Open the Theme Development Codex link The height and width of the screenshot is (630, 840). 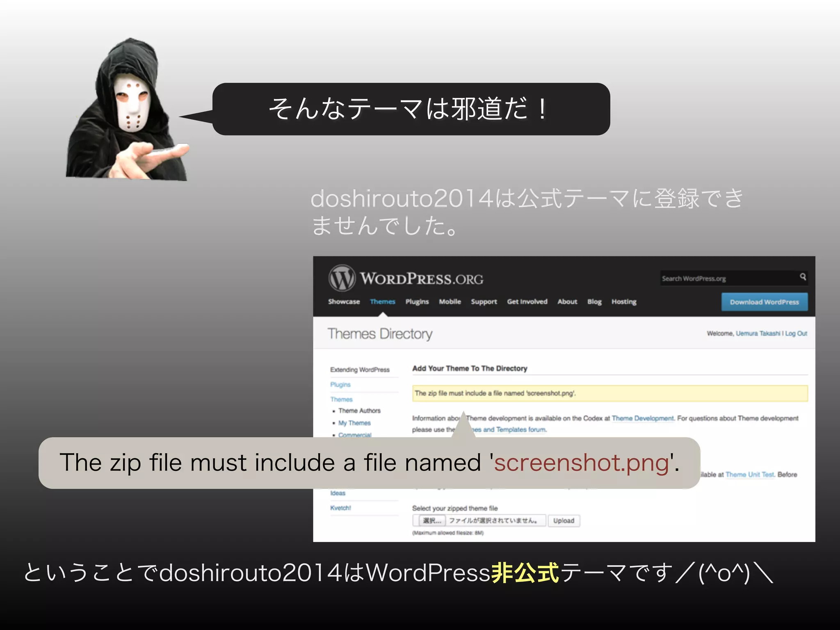point(642,418)
